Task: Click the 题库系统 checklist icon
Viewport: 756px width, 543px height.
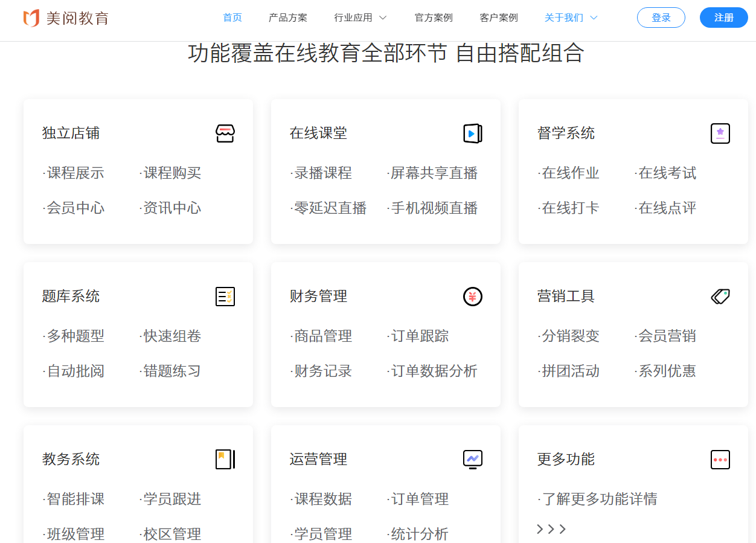Action: coord(225,297)
